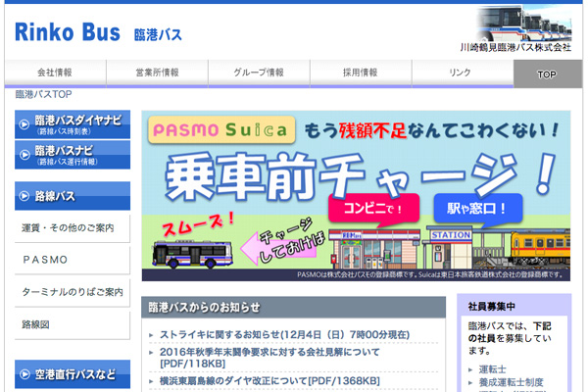588x392 pixels.
Task: Click the 臨港バスTOP breadcrumb
Action: point(43,94)
